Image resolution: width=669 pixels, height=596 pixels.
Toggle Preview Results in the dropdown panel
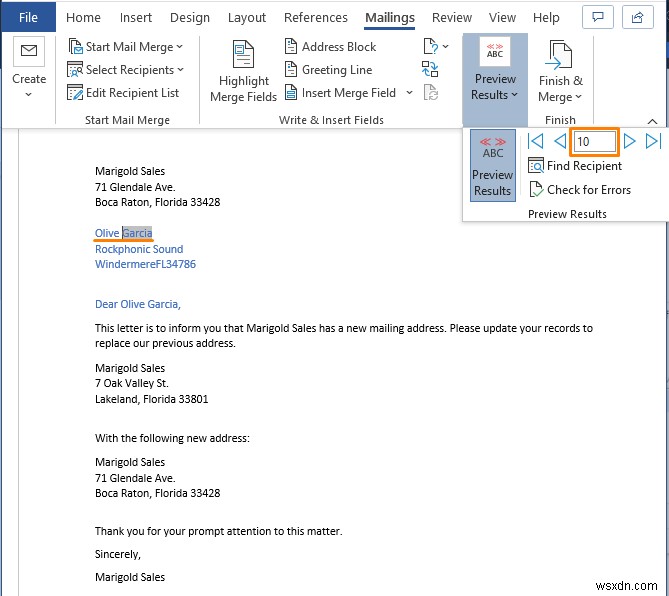(x=493, y=166)
